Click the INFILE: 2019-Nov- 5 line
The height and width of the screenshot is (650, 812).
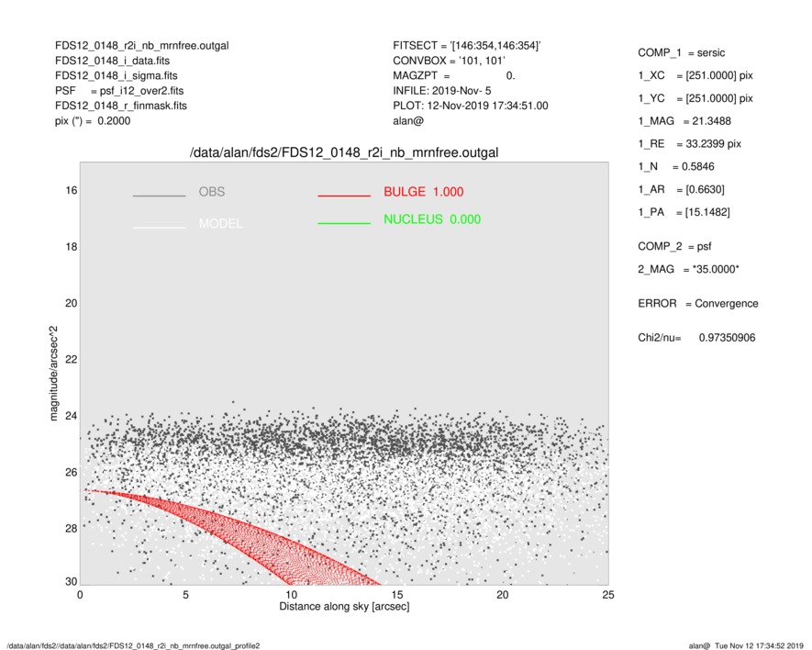(x=441, y=91)
